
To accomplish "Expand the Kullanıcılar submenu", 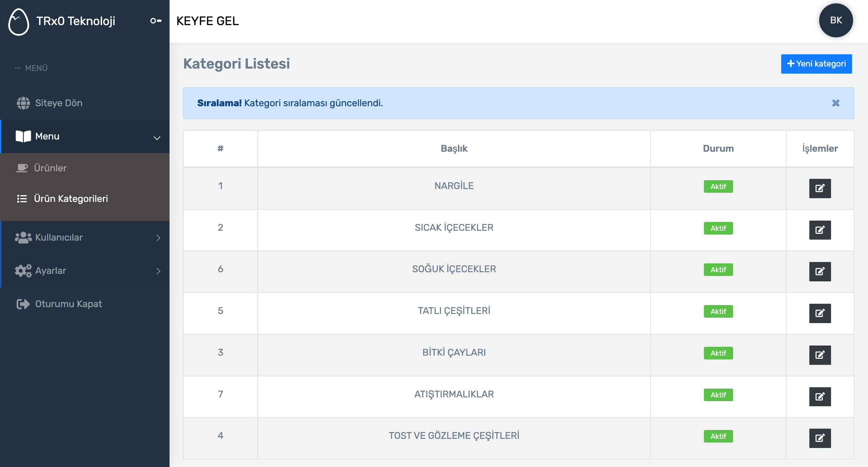I will 85,238.
